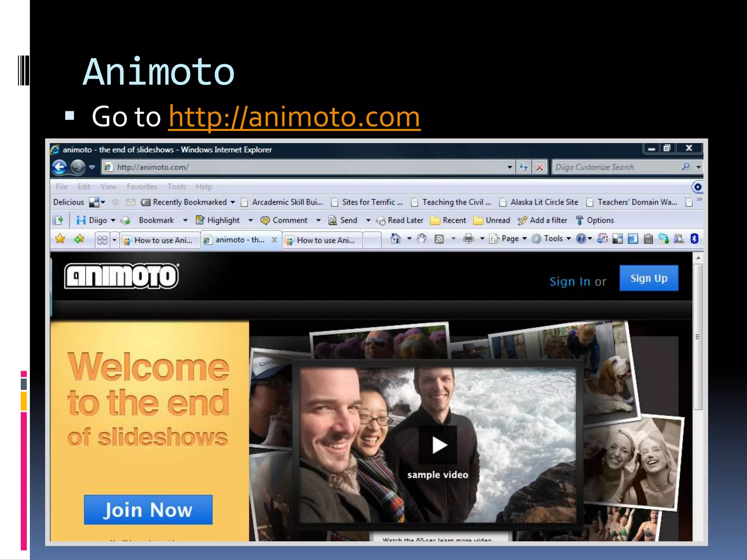
Task: Click the Delicious checkered logo icon
Action: 94,202
